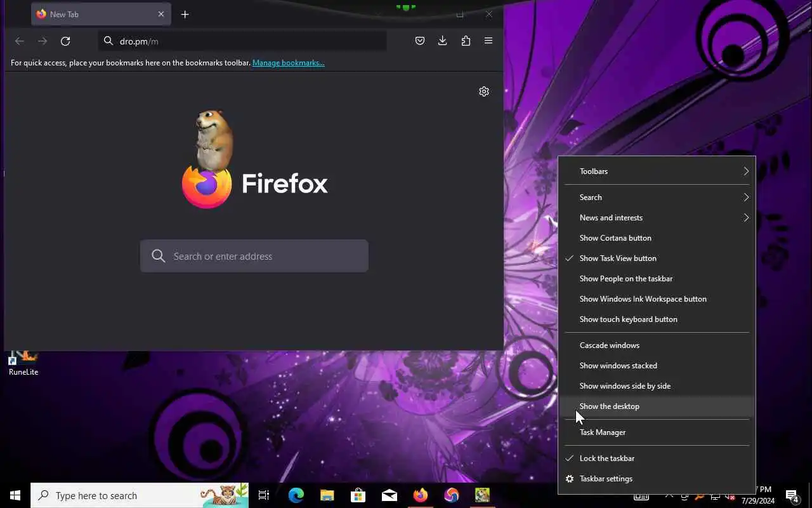
Task: Select Show the desktop
Action: click(657, 406)
